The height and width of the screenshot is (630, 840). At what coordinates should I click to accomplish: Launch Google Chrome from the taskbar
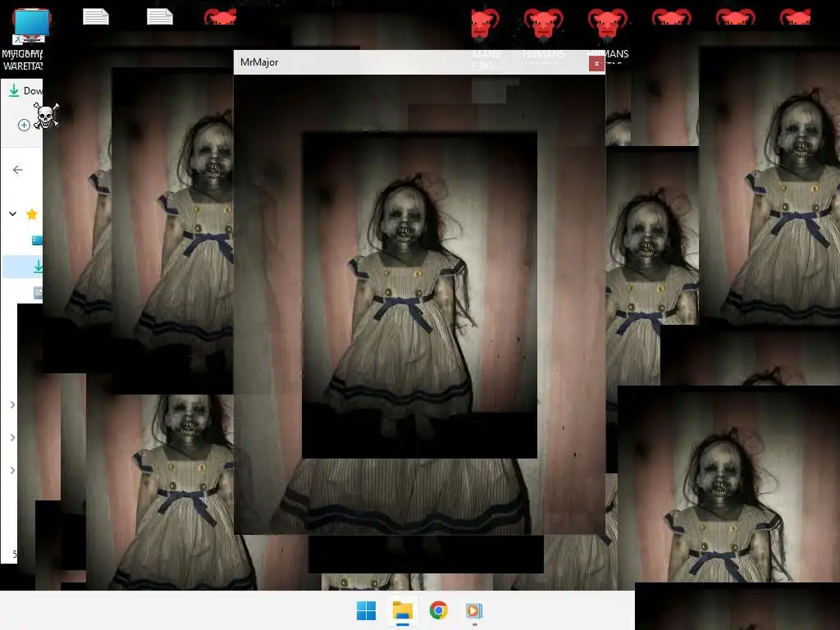coord(438,610)
